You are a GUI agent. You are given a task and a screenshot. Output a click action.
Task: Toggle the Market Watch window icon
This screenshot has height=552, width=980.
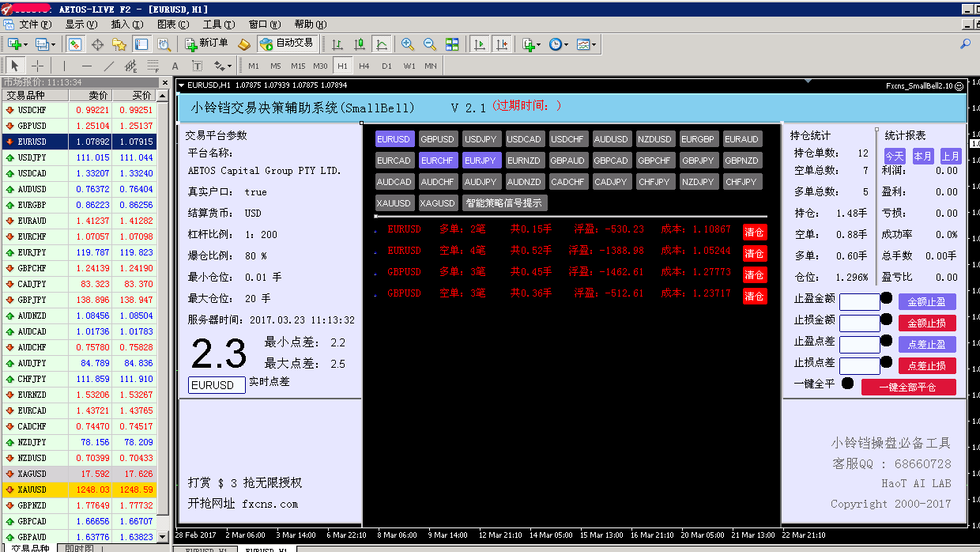(x=75, y=44)
